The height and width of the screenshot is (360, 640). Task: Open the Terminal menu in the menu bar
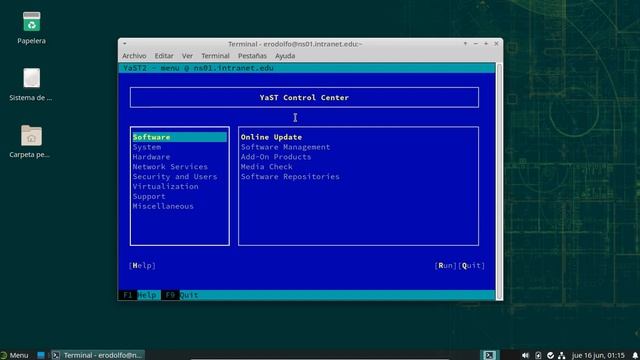215,56
